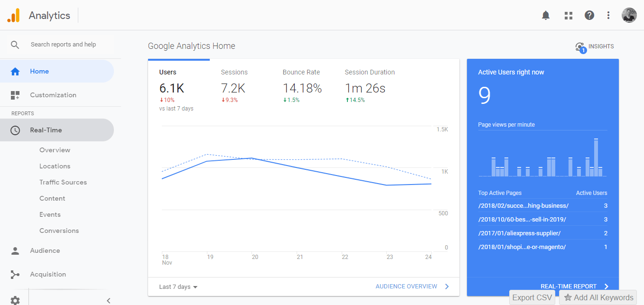644x305 pixels.
Task: Open Admin settings gear icon
Action: [15, 300]
